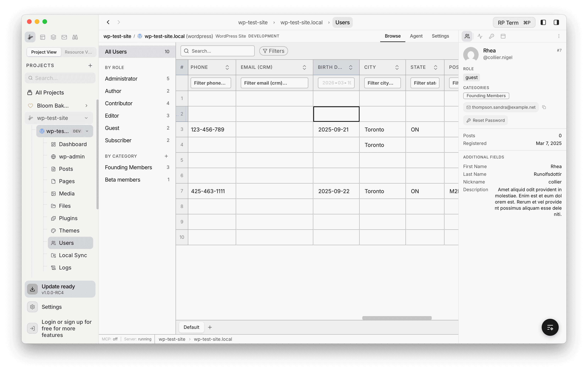
Task: Collapse the wp-test-site project tree
Action: click(x=87, y=118)
